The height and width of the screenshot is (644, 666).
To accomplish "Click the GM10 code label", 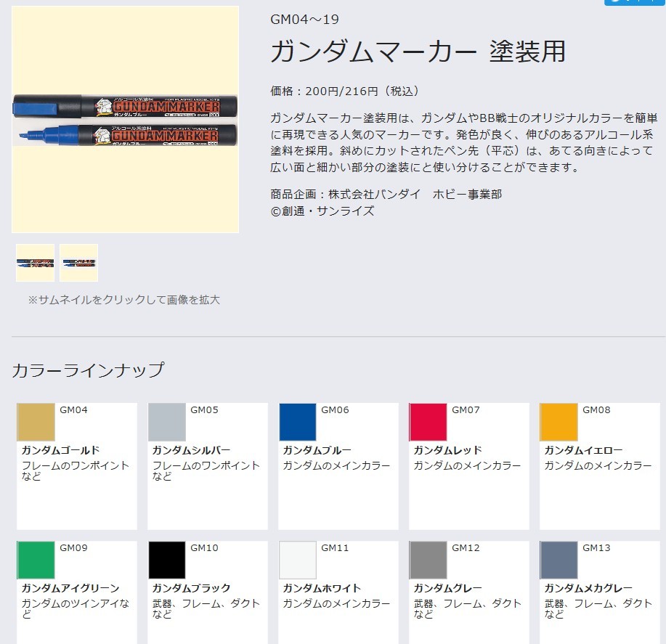I will point(204,548).
